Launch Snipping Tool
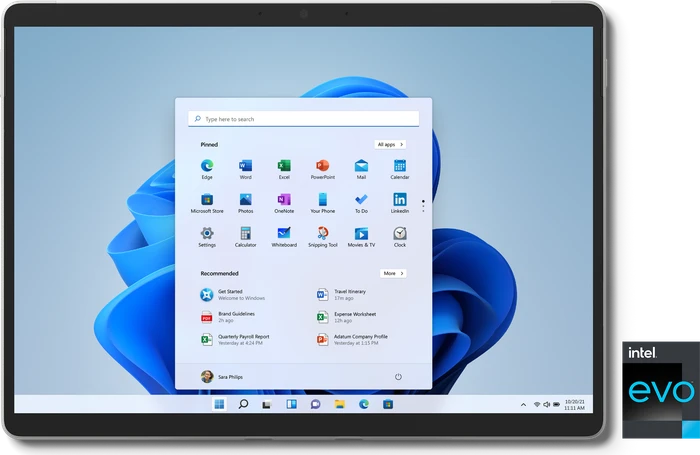700x455 pixels. tap(323, 237)
